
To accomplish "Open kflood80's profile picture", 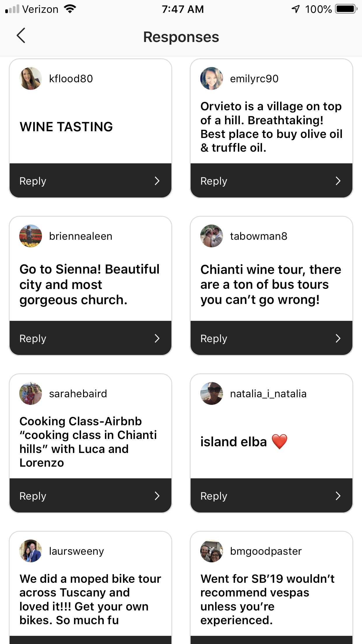I will click(x=31, y=78).
